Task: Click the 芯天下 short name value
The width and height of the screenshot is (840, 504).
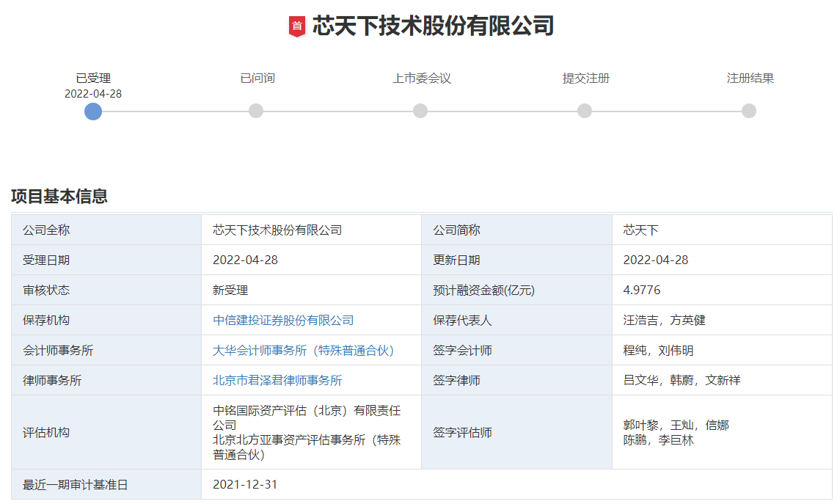Action: pyautogui.click(x=640, y=230)
